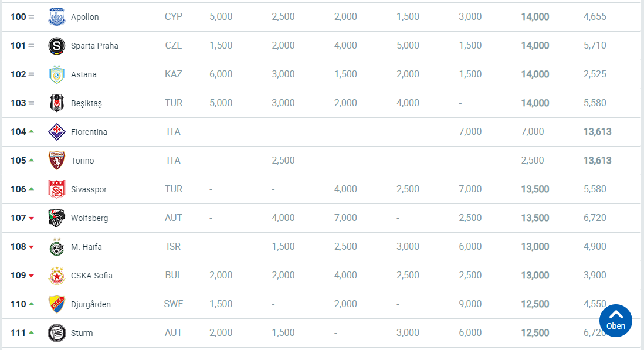Click the M. Haifa club crest
Viewport: 644px width, 350px height.
pos(57,247)
